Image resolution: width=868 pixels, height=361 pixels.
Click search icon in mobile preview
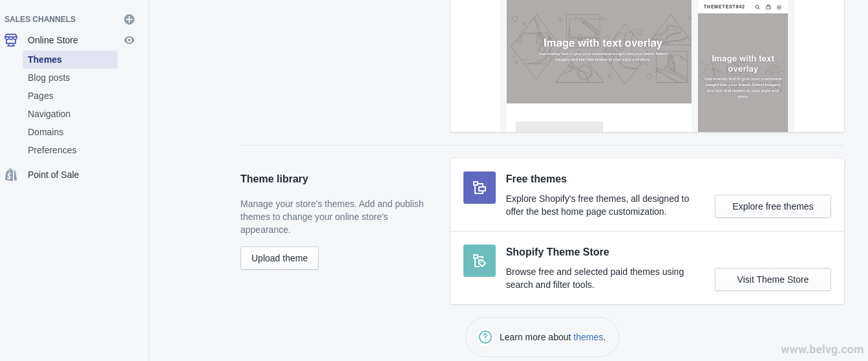pyautogui.click(x=757, y=7)
